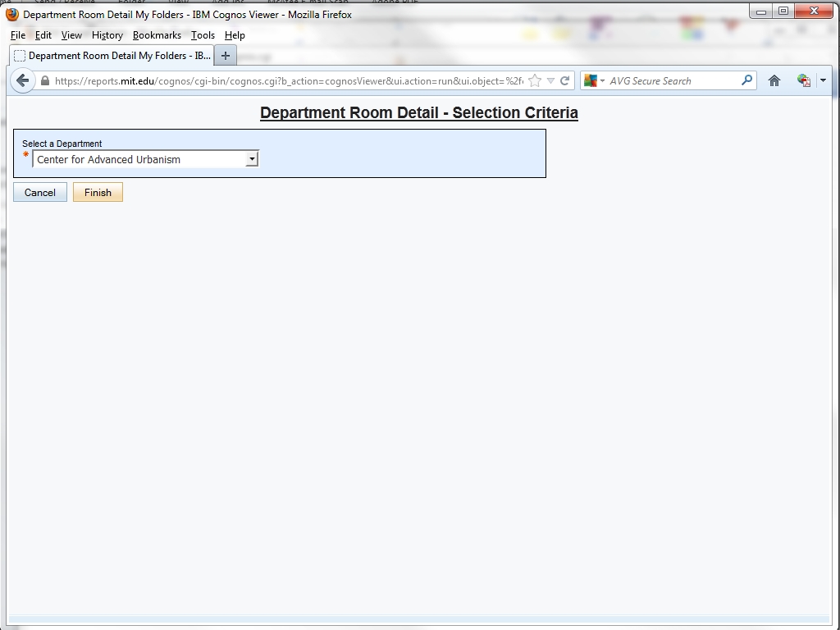The image size is (840, 630).
Task: Reload the page using the refresh icon
Action: pos(564,80)
